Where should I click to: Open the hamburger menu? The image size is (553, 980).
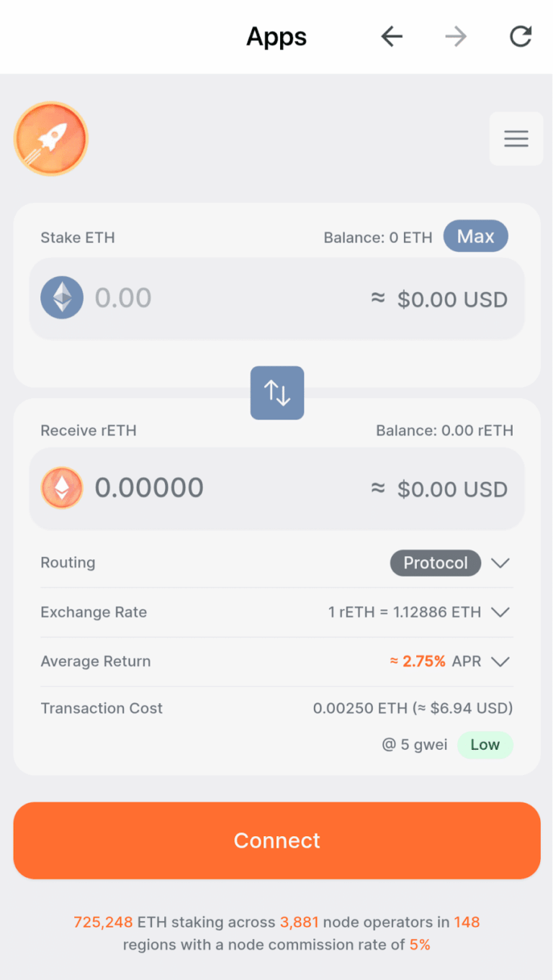[516, 139]
